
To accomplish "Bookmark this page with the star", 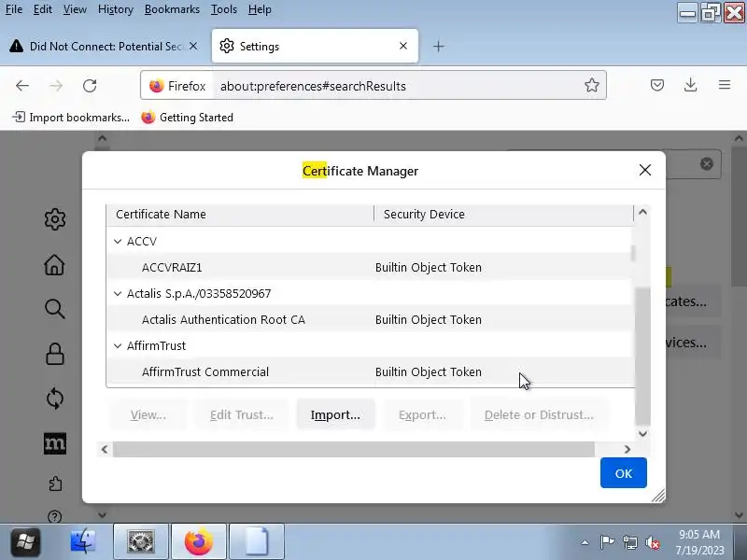I will click(592, 85).
